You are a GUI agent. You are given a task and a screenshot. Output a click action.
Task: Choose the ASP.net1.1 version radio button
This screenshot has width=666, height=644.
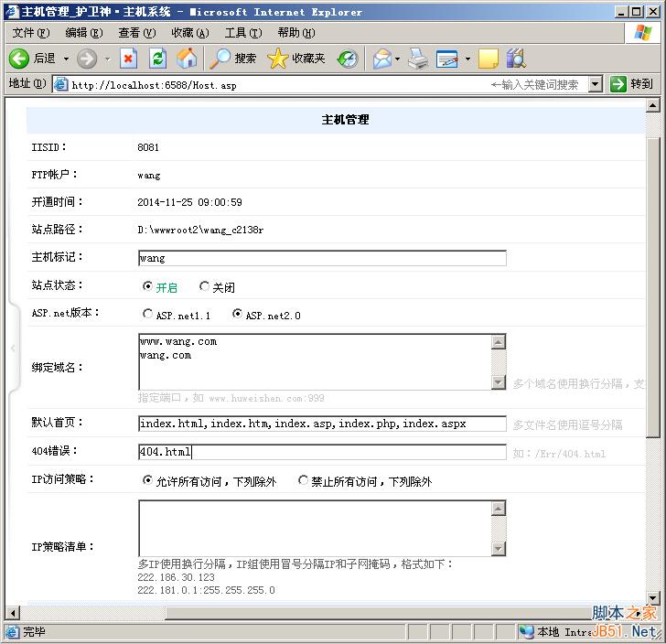[x=147, y=314]
